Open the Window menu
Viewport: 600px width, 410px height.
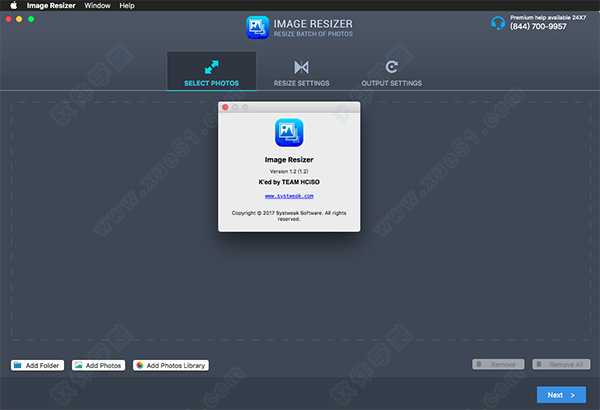point(97,5)
